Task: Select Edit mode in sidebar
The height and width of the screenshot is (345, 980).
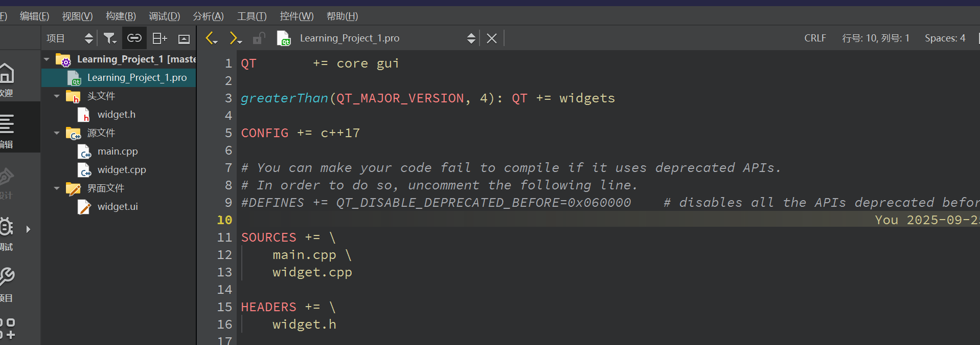Action: click(7, 130)
